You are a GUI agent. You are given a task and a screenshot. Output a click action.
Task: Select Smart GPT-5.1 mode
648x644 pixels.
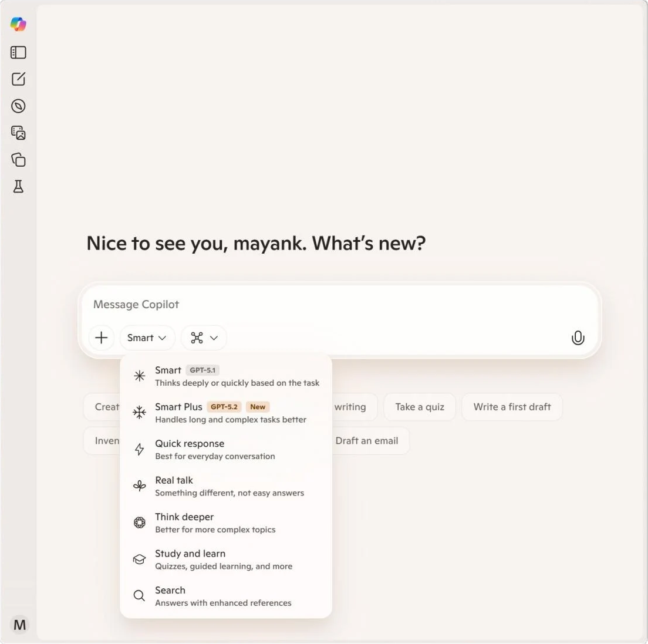tap(225, 376)
